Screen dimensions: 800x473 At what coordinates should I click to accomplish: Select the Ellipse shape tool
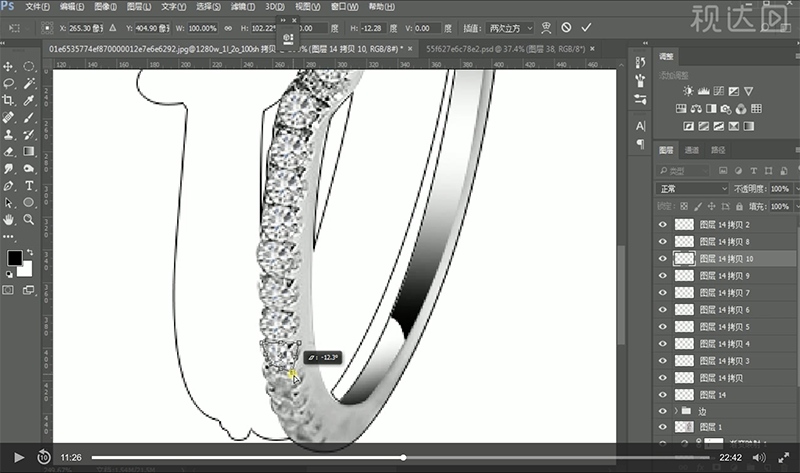tap(29, 203)
